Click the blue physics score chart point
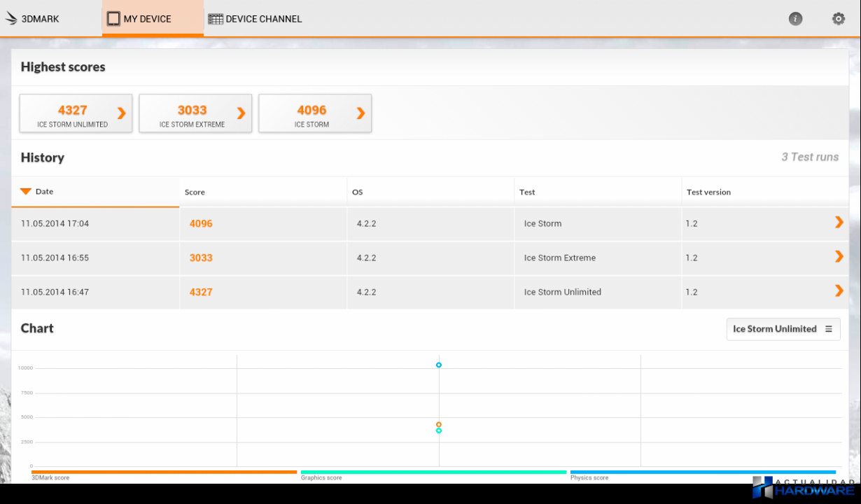Image resolution: width=861 pixels, height=504 pixels. 439,365
